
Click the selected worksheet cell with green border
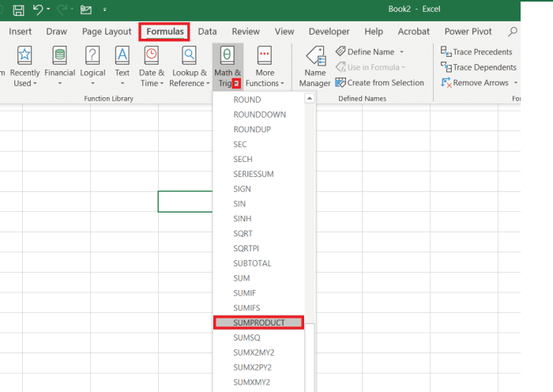[185, 202]
